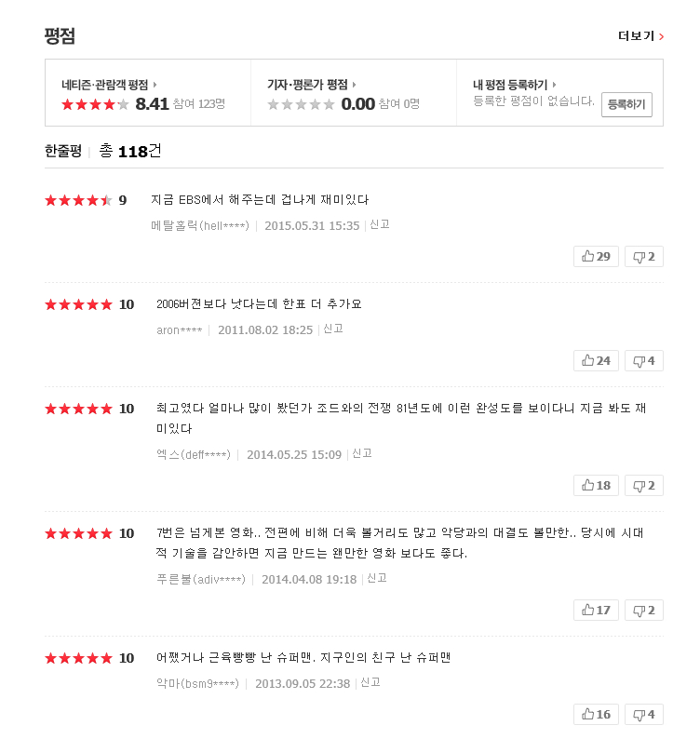Click 신고 next to 2014.05.25 15:09 review
Screen dimensions: 700x739
[x=361, y=453]
